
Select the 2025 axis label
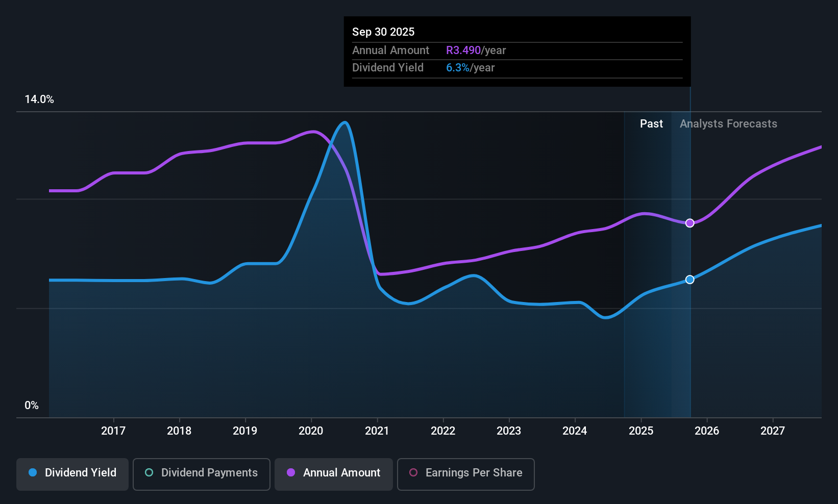tap(641, 431)
